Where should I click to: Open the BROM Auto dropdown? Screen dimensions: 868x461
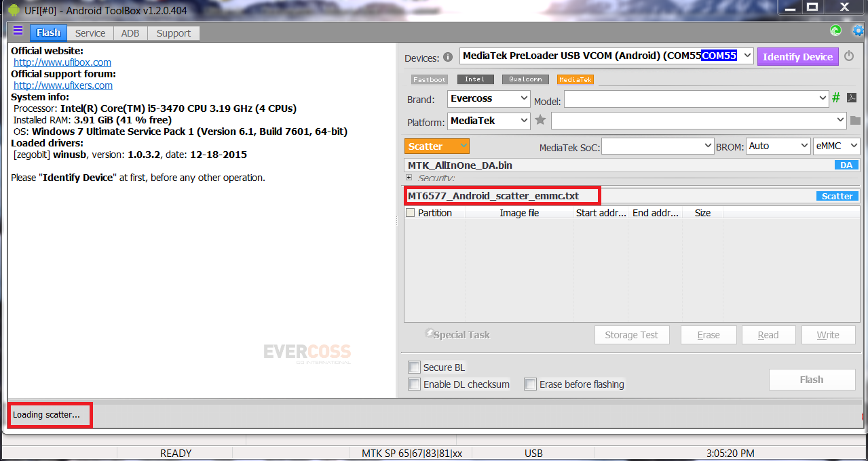pyautogui.click(x=778, y=146)
